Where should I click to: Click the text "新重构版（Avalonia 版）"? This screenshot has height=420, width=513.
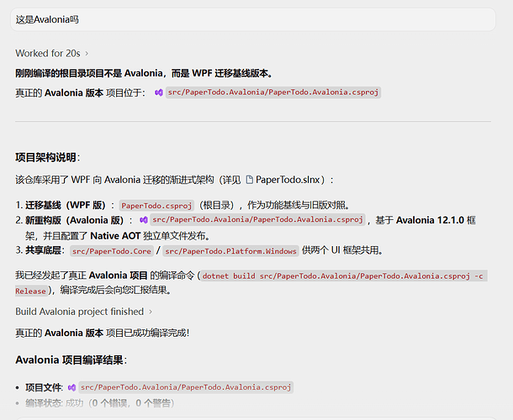click(75, 220)
